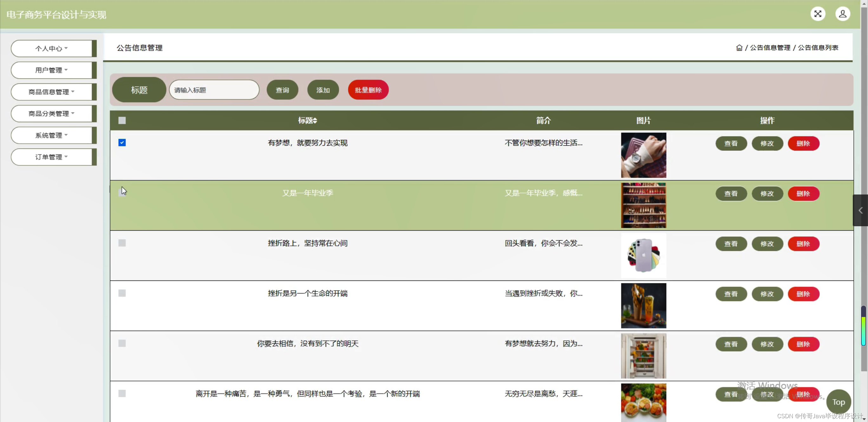
Task: View the iPhone product thumbnail image
Action: [643, 255]
